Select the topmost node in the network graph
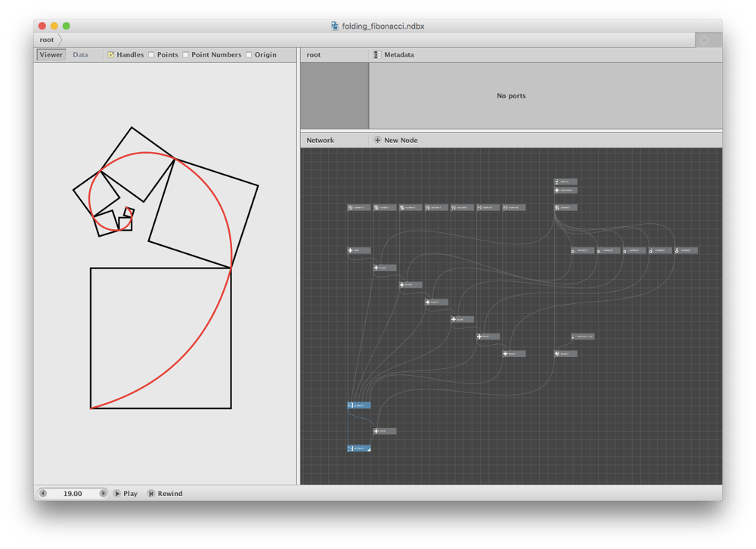The width and height of the screenshot is (756, 549). click(565, 182)
